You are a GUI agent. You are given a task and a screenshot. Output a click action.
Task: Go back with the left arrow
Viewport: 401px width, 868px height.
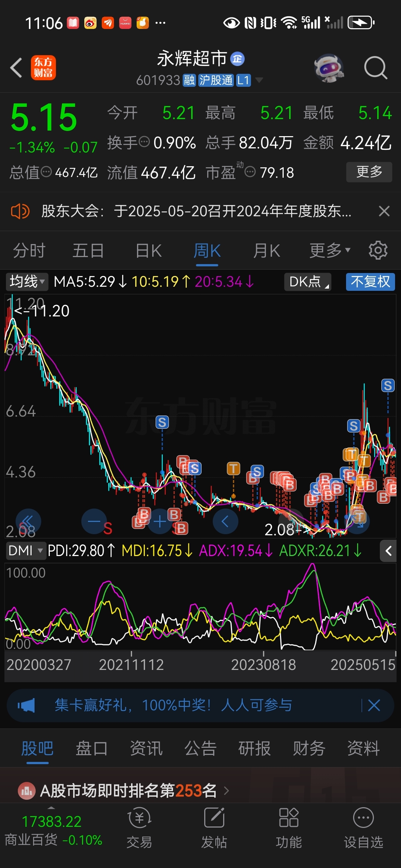[16, 68]
